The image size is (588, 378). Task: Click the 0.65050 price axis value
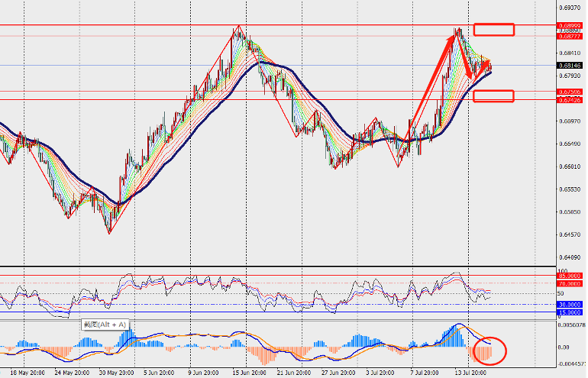[x=570, y=212]
